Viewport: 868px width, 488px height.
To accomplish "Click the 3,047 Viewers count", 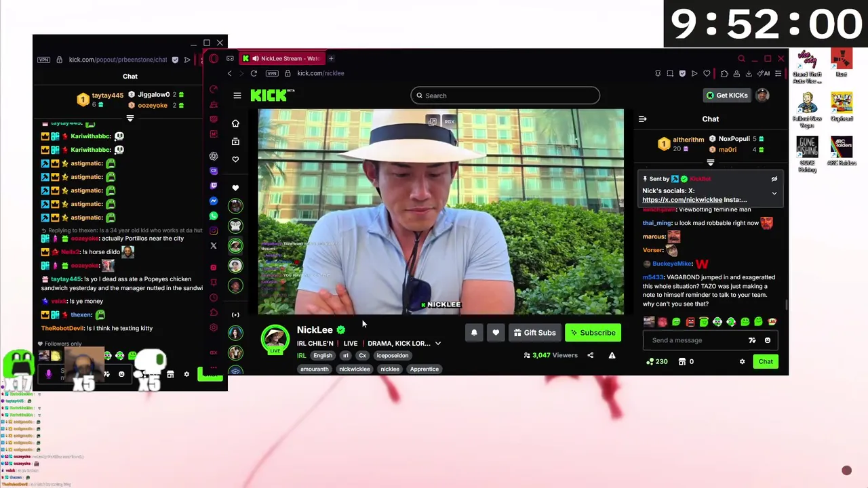I will 550,355.
